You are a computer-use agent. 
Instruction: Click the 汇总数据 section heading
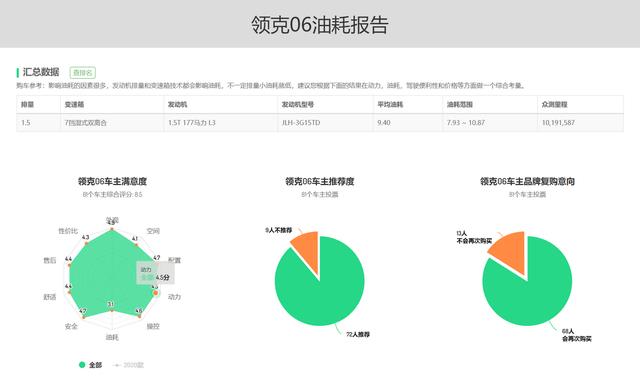point(41,72)
